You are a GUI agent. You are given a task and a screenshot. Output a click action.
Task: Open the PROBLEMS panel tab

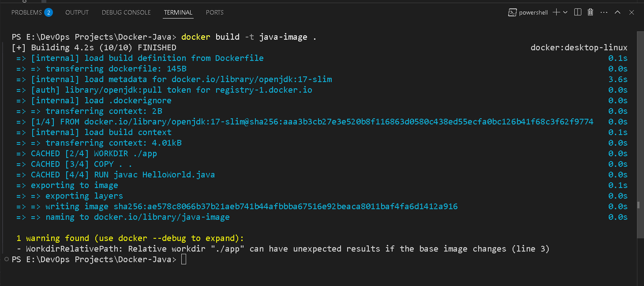point(26,12)
